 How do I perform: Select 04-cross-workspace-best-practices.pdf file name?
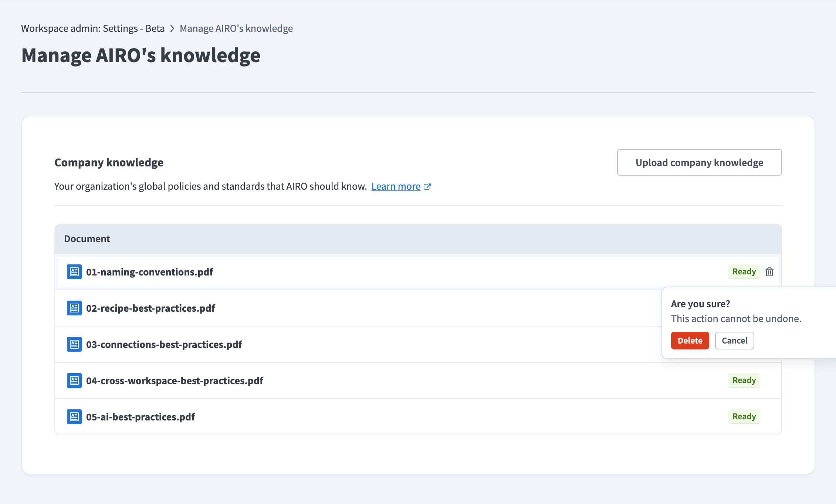(175, 380)
